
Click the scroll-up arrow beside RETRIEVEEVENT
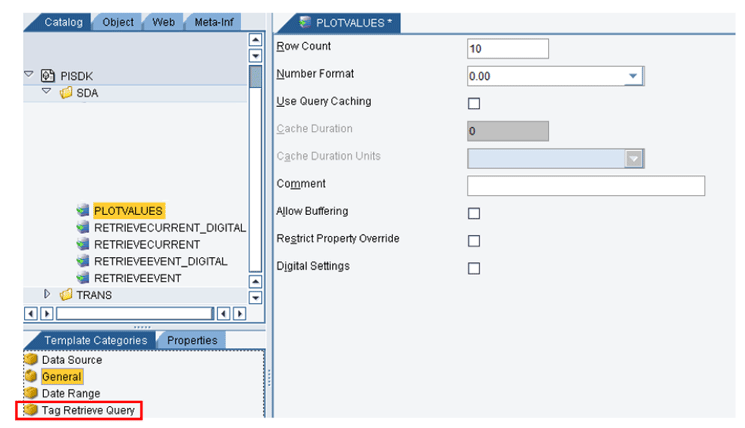tap(255, 281)
